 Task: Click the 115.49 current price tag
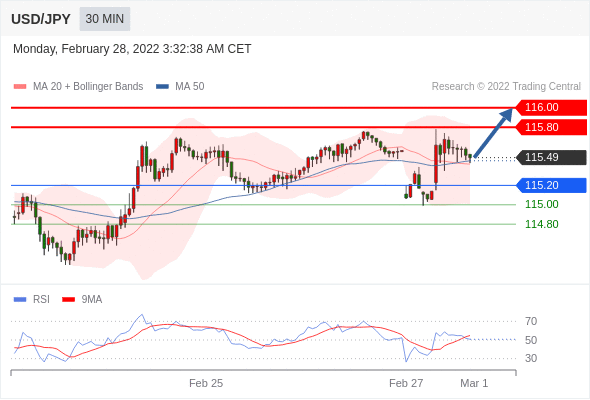(x=551, y=157)
